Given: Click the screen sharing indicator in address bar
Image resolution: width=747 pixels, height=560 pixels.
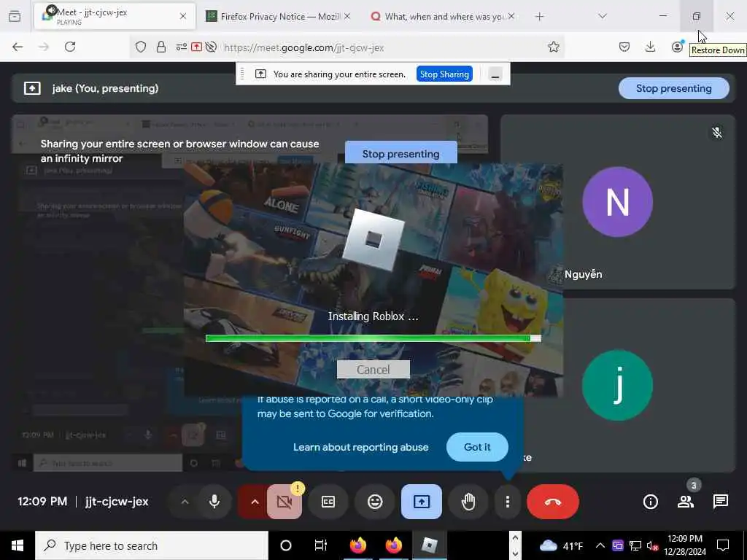Looking at the screenshot, I should coord(196,47).
